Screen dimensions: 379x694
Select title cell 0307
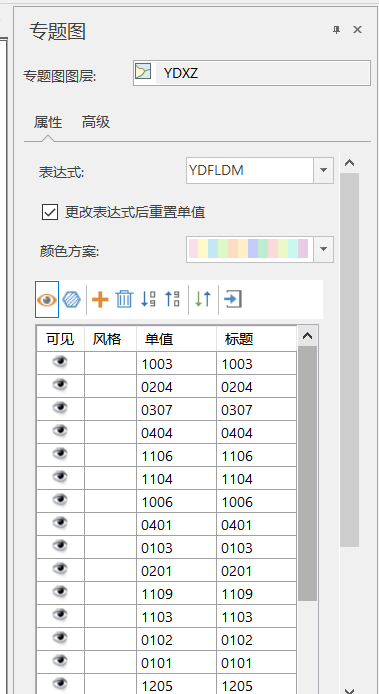tap(256, 409)
